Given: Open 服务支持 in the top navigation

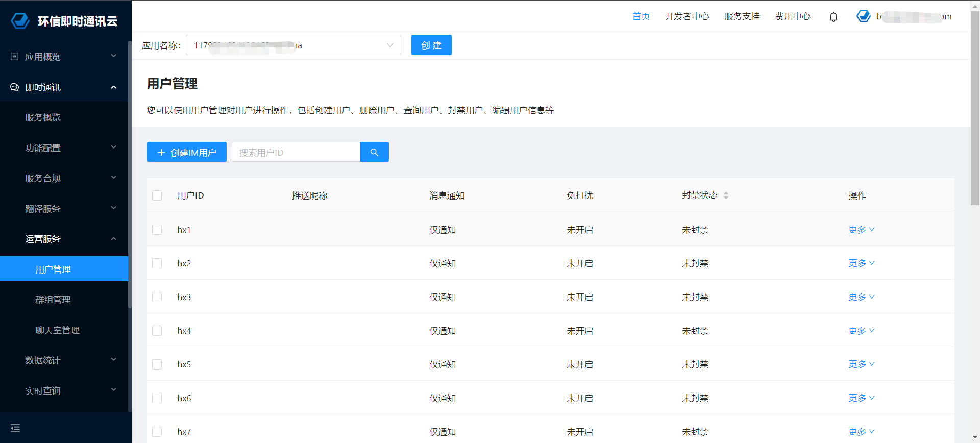Looking at the screenshot, I should [x=742, y=16].
